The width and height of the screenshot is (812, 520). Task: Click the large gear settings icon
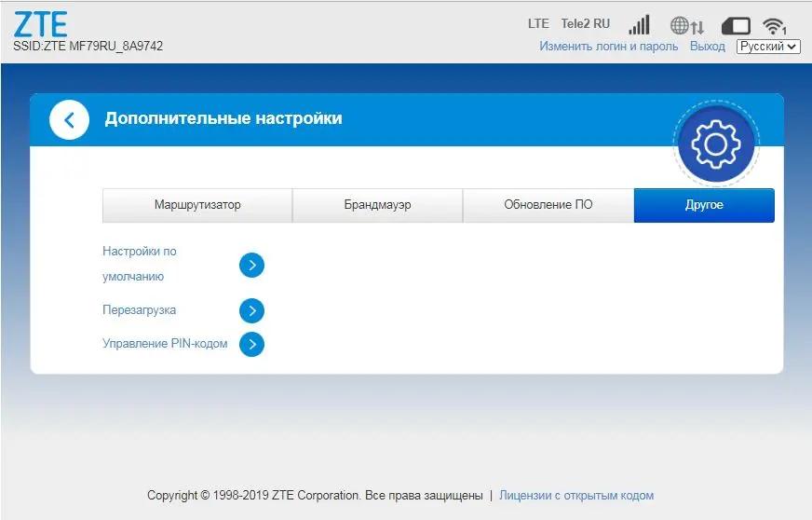click(716, 144)
